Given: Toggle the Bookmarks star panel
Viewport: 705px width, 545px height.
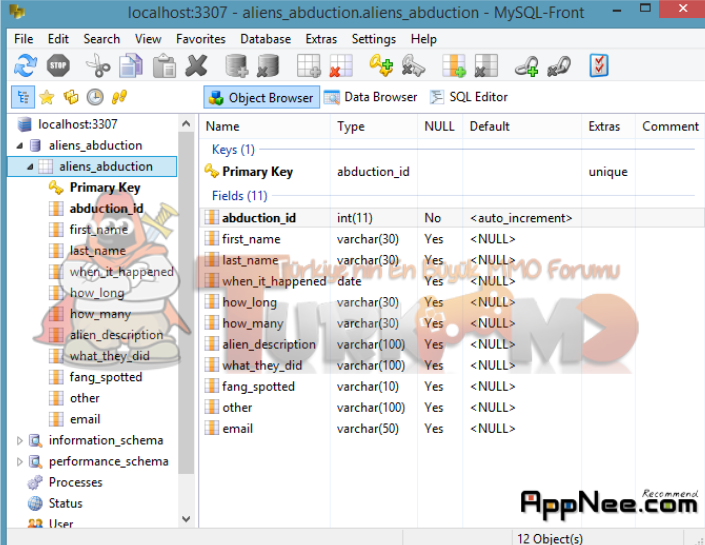Looking at the screenshot, I should tap(47, 97).
